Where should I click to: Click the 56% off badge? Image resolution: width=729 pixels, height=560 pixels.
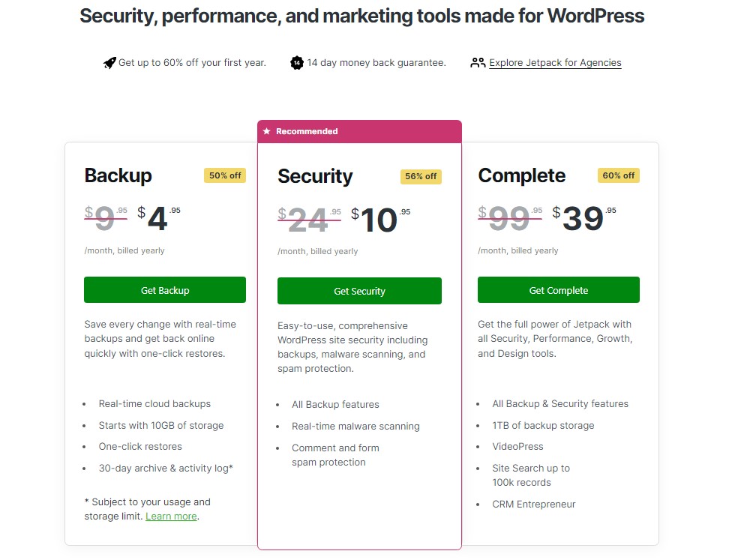[421, 176]
